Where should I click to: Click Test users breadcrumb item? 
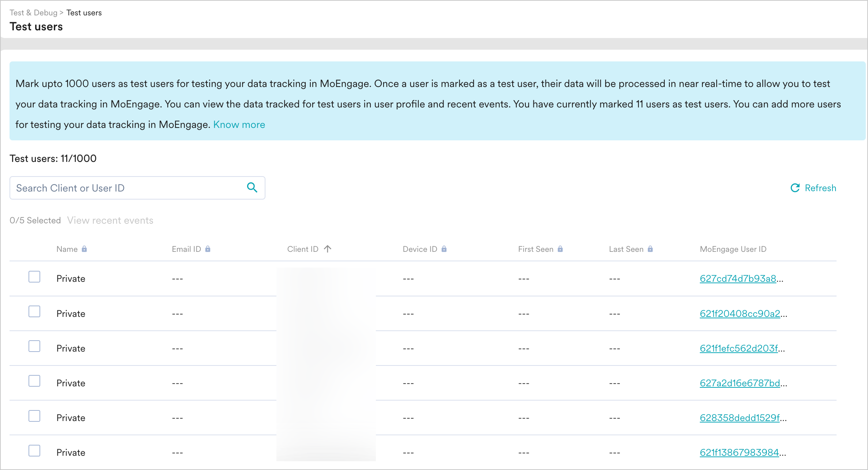84,13
